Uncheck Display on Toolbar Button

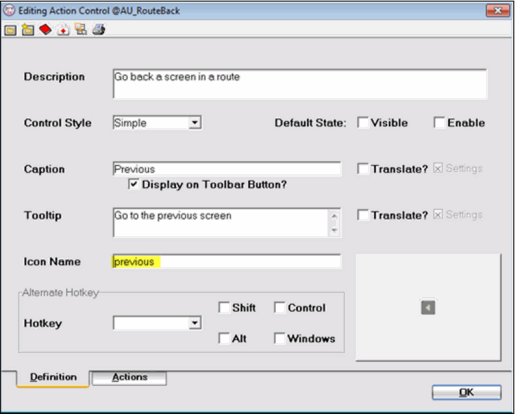[x=134, y=184]
